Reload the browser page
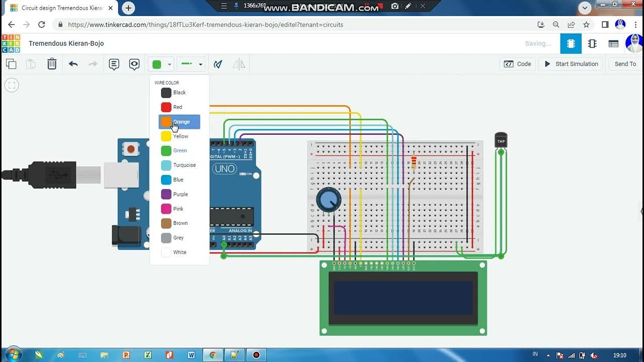This screenshot has height=362, width=644. click(x=42, y=25)
